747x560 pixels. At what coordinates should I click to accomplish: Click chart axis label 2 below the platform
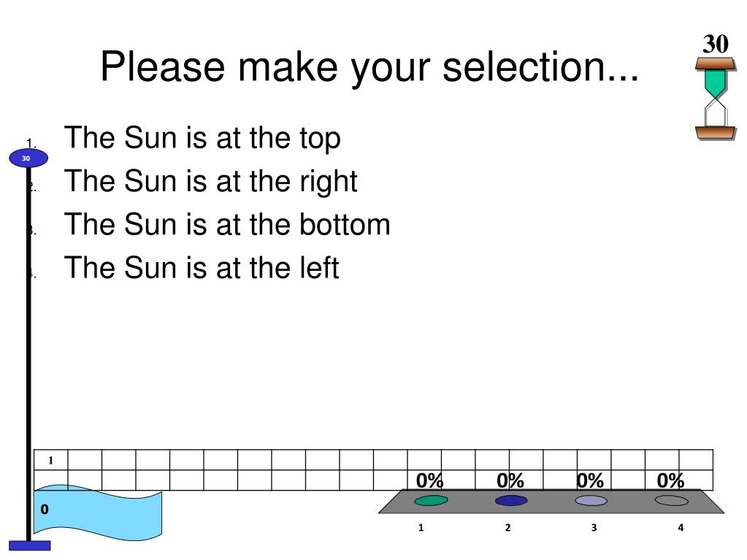click(507, 528)
